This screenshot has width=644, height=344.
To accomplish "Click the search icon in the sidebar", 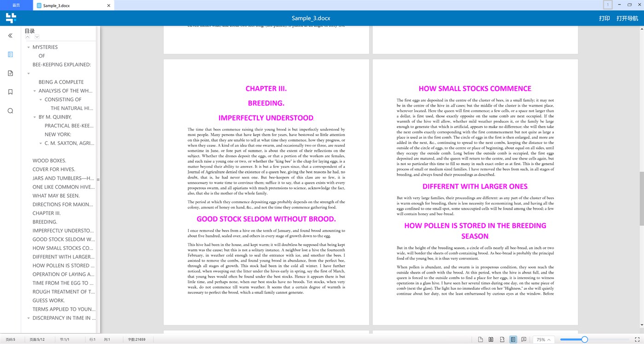I will [10, 110].
